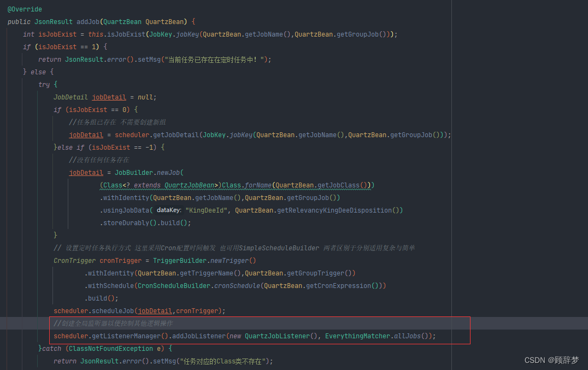The image size is (588, 370).
Task: Click the addJobListener call inside red box
Action: pyautogui.click(x=199, y=336)
